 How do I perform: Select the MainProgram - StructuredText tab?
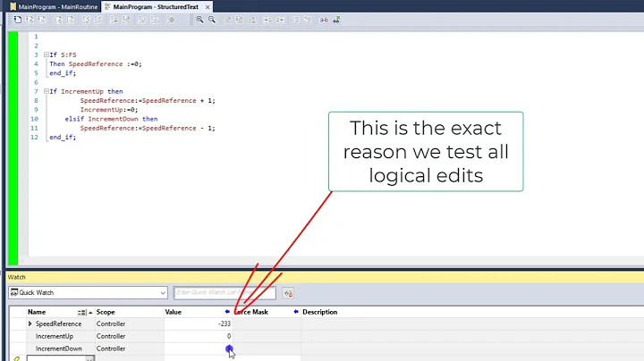click(156, 6)
